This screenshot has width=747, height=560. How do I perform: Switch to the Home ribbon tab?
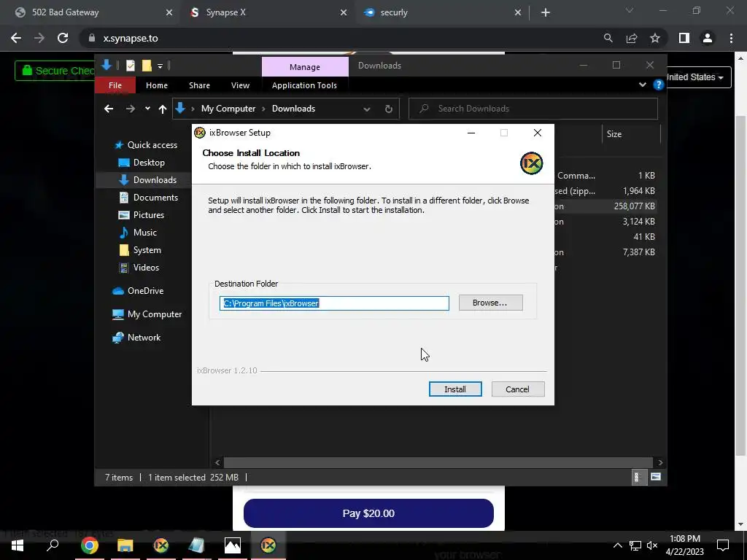[x=157, y=85]
